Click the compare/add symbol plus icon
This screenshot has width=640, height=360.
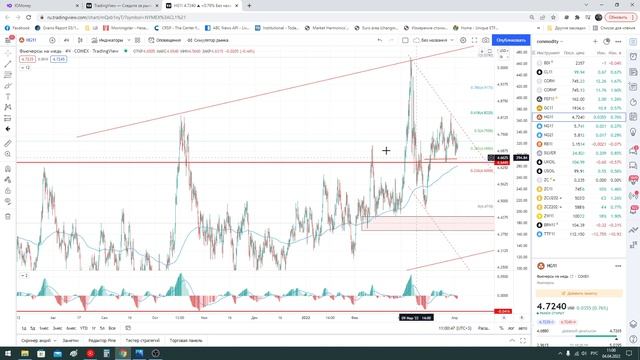[x=52, y=40]
